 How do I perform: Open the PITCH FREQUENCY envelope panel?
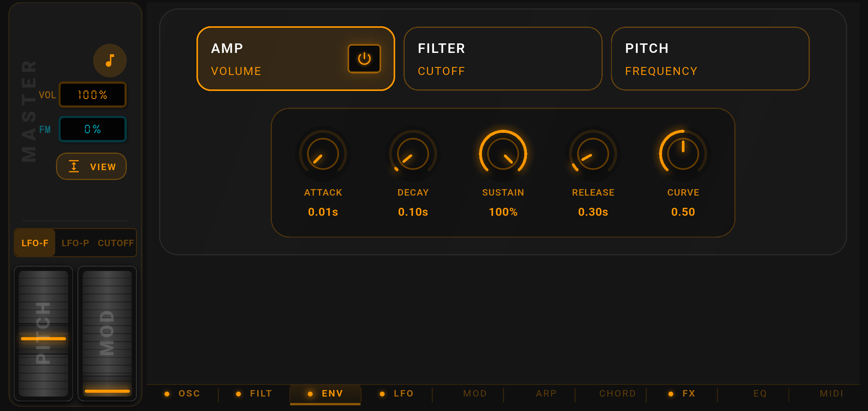(x=710, y=59)
